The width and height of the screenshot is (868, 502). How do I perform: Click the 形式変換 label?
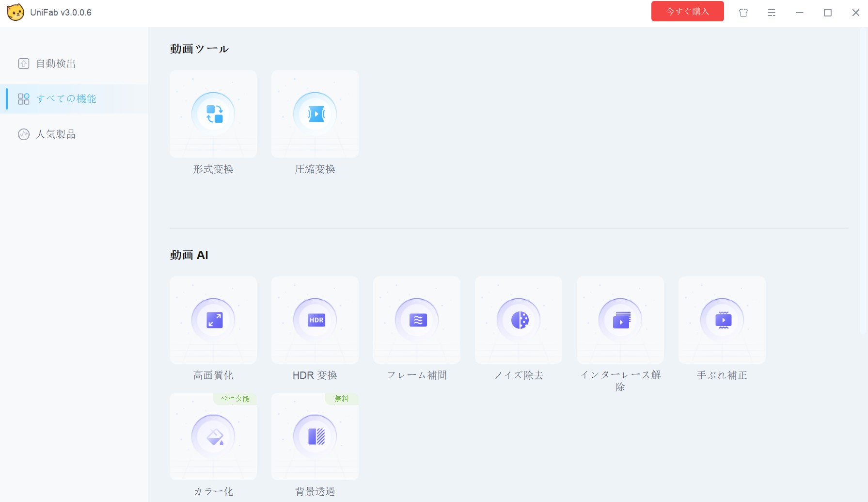click(x=213, y=169)
